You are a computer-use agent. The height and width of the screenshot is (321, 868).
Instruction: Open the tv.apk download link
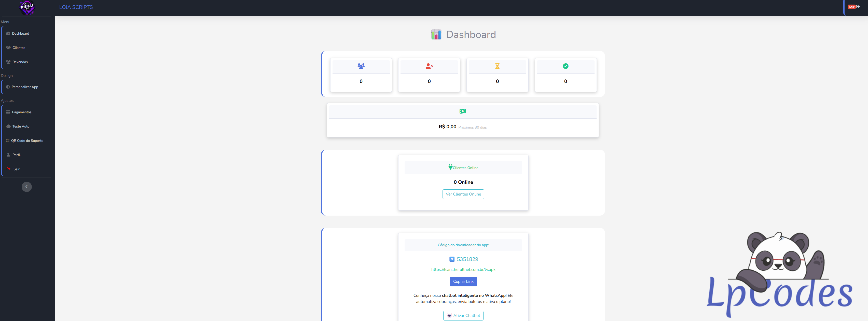tap(463, 270)
